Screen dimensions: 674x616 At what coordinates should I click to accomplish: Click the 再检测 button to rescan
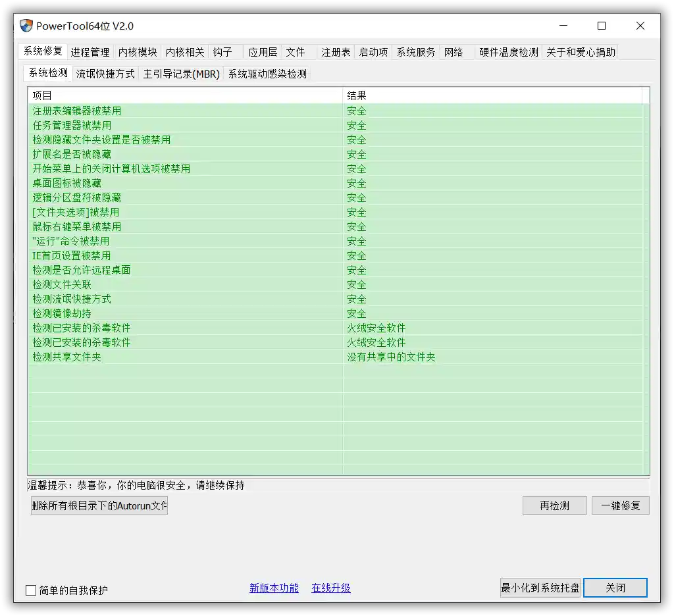(x=554, y=505)
